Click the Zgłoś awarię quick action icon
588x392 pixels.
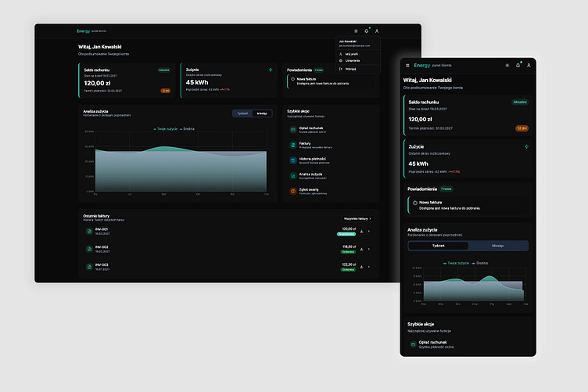pos(293,192)
